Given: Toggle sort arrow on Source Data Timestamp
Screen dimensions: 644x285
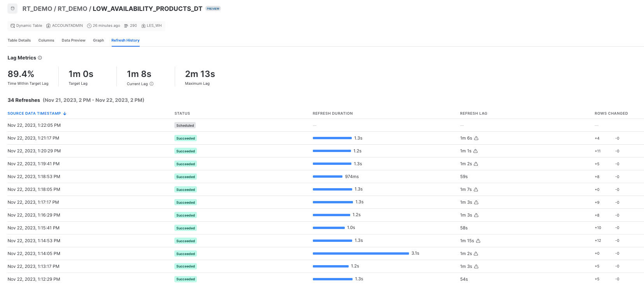Looking at the screenshot, I should click(65, 114).
